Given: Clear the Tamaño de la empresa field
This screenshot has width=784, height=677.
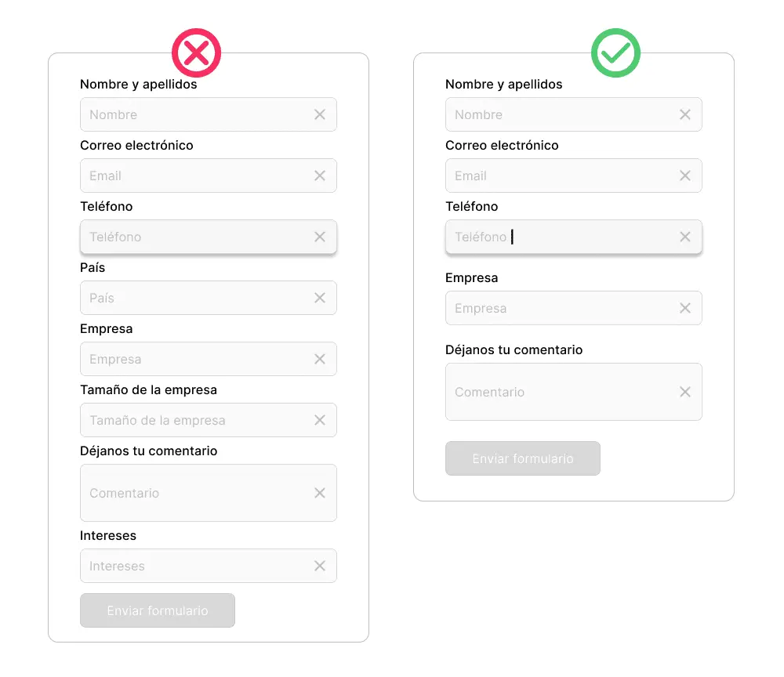Looking at the screenshot, I should tap(320, 420).
